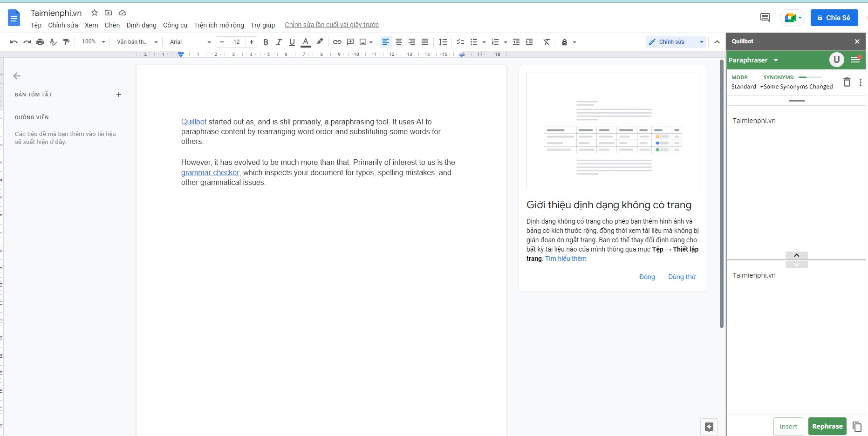The width and height of the screenshot is (868, 436).
Task: Click the green Rephrase button
Action: 827,426
